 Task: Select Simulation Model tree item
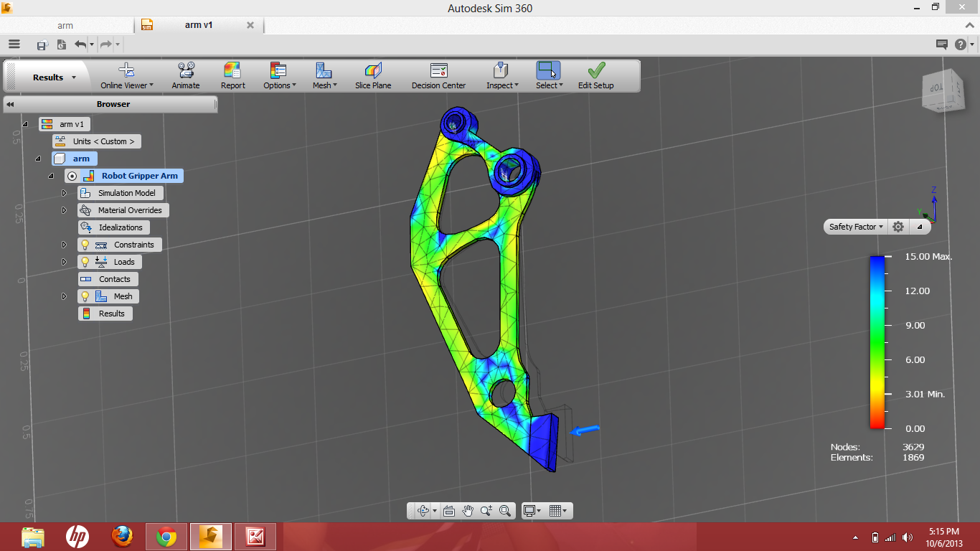121,193
